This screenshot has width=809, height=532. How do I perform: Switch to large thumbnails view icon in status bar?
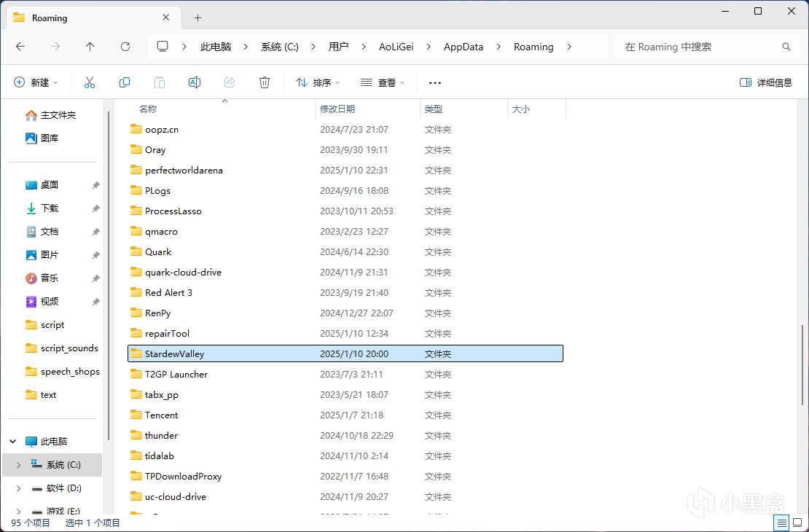pyautogui.click(x=797, y=523)
